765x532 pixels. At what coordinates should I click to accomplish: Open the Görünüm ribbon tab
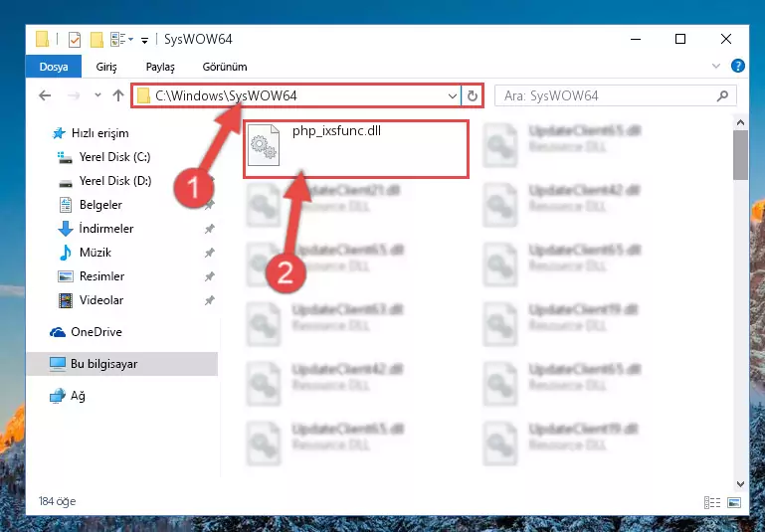(x=225, y=67)
